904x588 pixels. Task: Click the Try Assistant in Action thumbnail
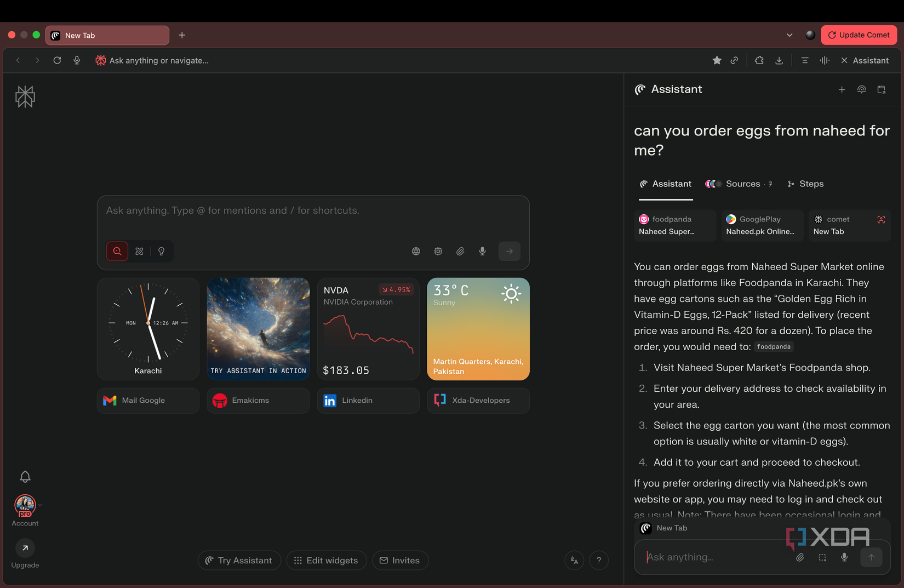[x=258, y=329]
